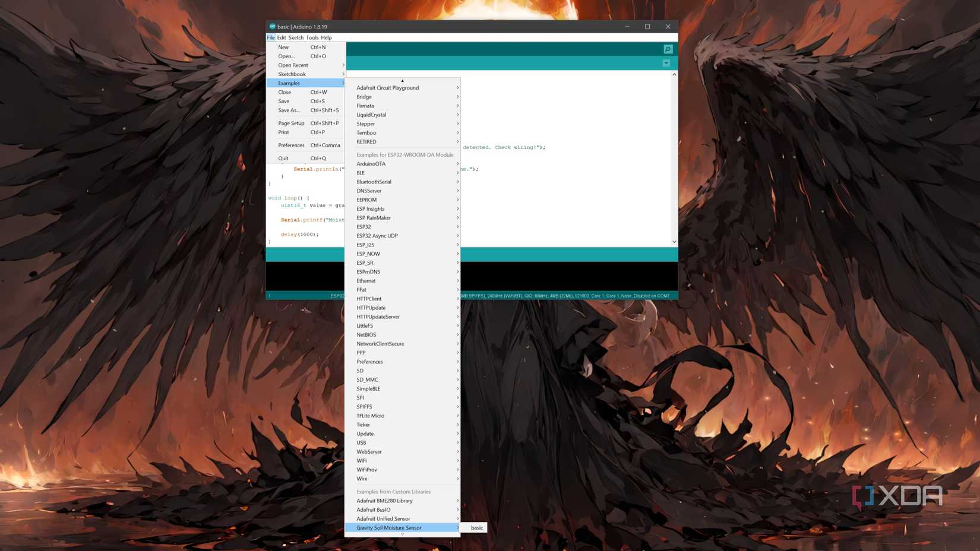Open the TFLite Micro examples

click(403, 416)
